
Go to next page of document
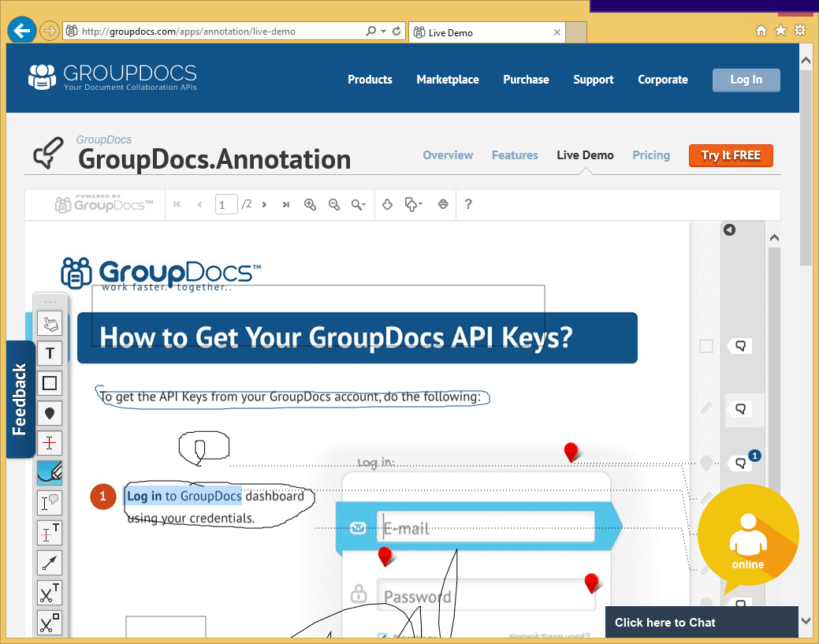tap(264, 204)
